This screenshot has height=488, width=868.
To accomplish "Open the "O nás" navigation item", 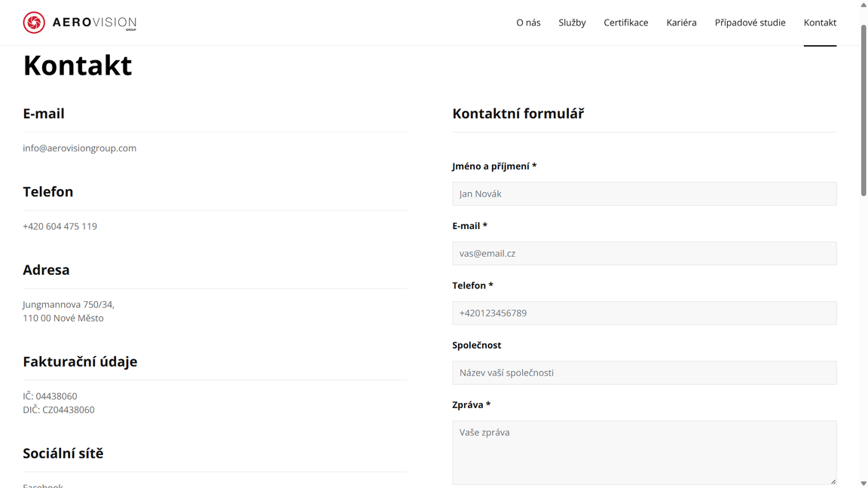I will pos(528,22).
